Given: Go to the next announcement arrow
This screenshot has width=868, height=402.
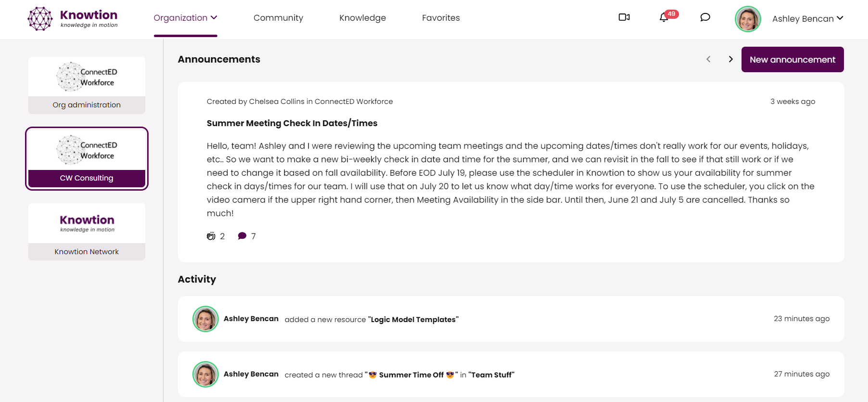Looking at the screenshot, I should pyautogui.click(x=730, y=59).
